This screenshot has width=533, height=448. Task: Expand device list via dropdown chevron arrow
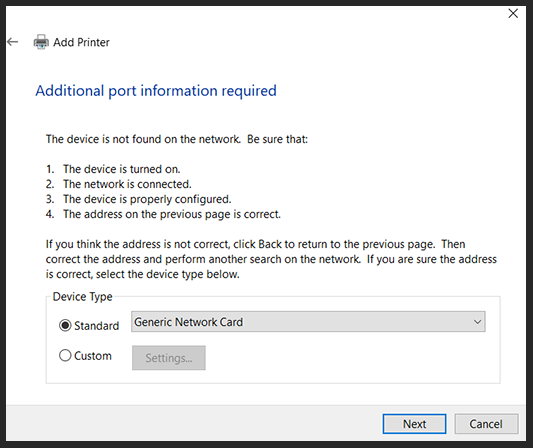tap(477, 322)
